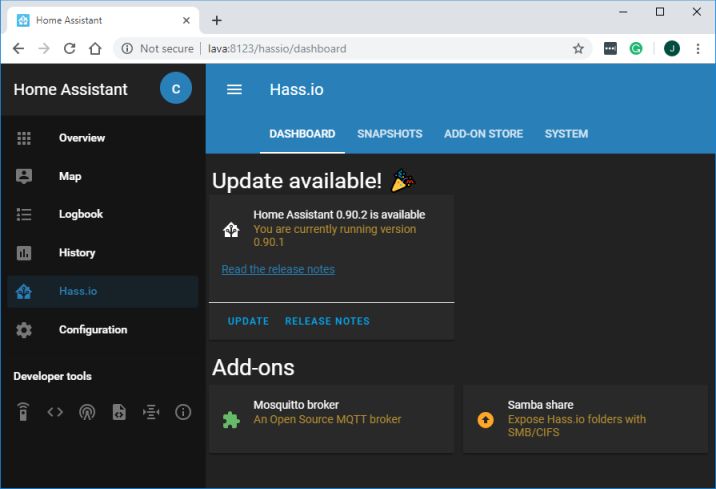Open Logbook in the sidebar
The height and width of the screenshot is (489, 716).
point(103,214)
